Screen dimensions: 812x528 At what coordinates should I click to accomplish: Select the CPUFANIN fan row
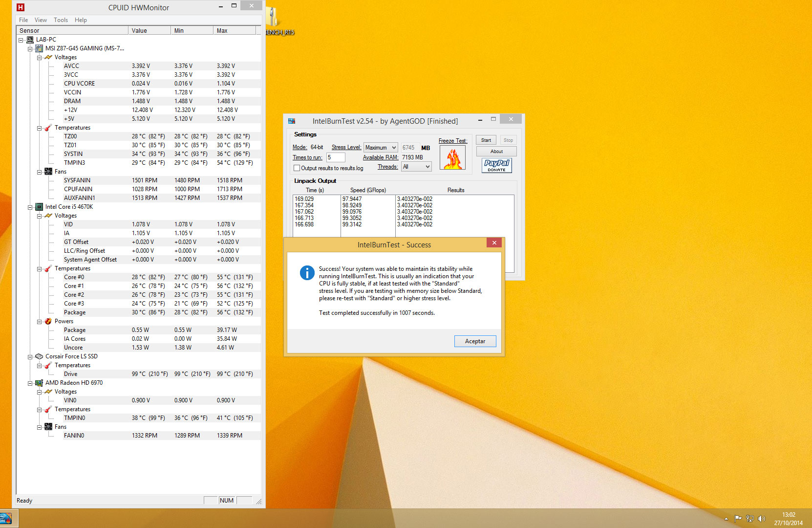pyautogui.click(x=162, y=189)
